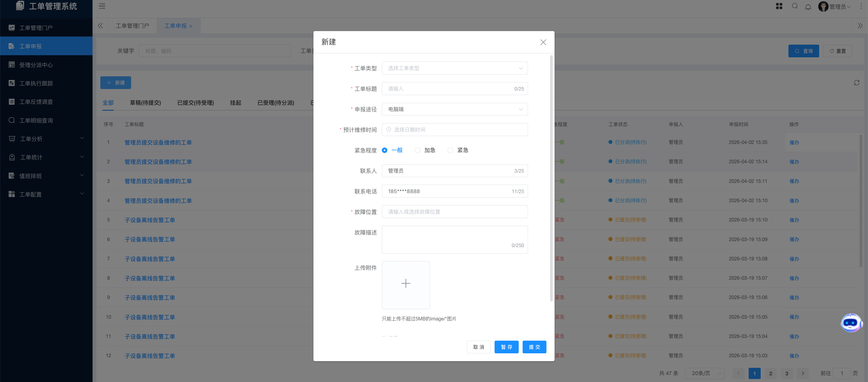Go to next page arrow in pagination
The width and height of the screenshot is (868, 382).
pos(803,373)
